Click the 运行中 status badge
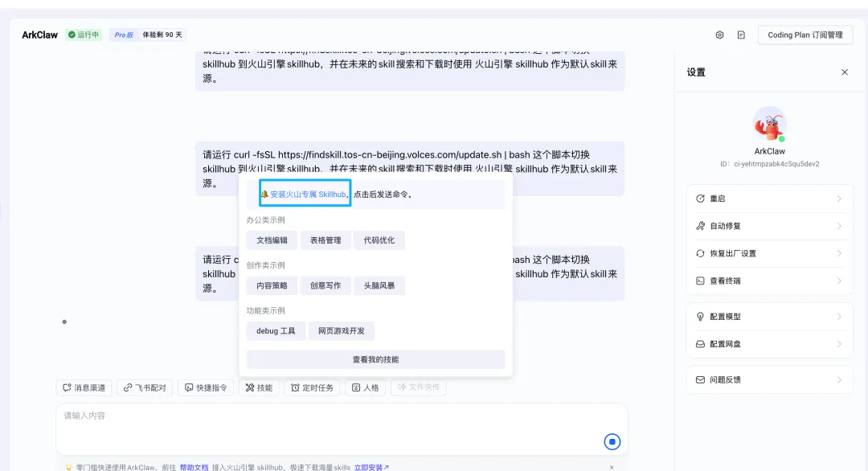Screen dimensions: 868x471 click(x=84, y=35)
